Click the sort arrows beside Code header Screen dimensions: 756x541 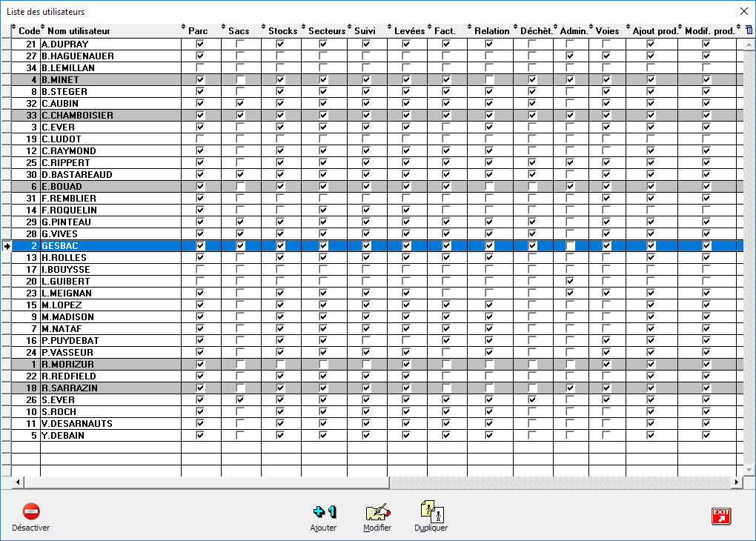pyautogui.click(x=14, y=30)
